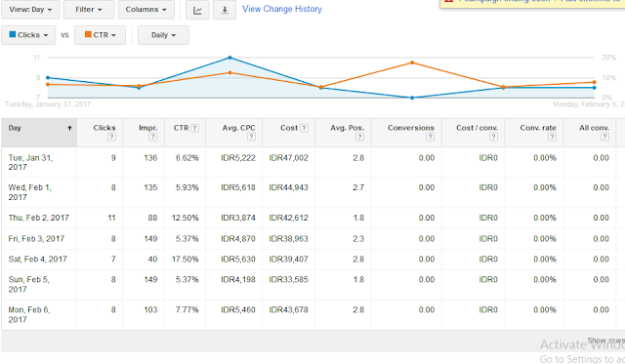Click cost value IDR39,407
Image resolution: width=625 pixels, height=364 pixels.
tap(289, 260)
